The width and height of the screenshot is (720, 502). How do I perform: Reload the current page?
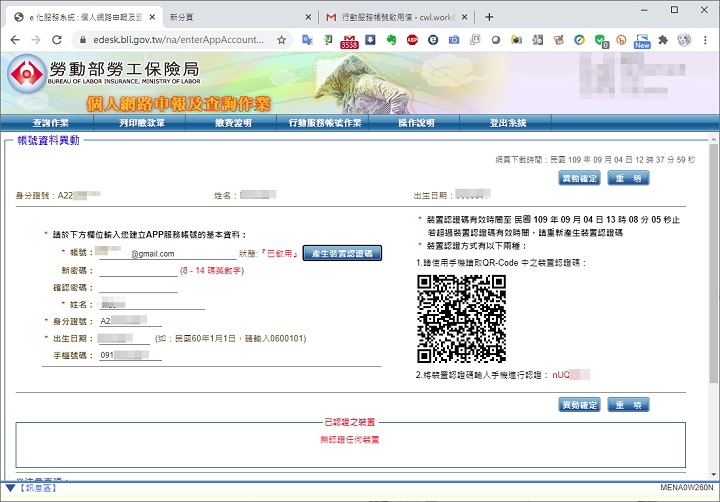[x=57, y=40]
